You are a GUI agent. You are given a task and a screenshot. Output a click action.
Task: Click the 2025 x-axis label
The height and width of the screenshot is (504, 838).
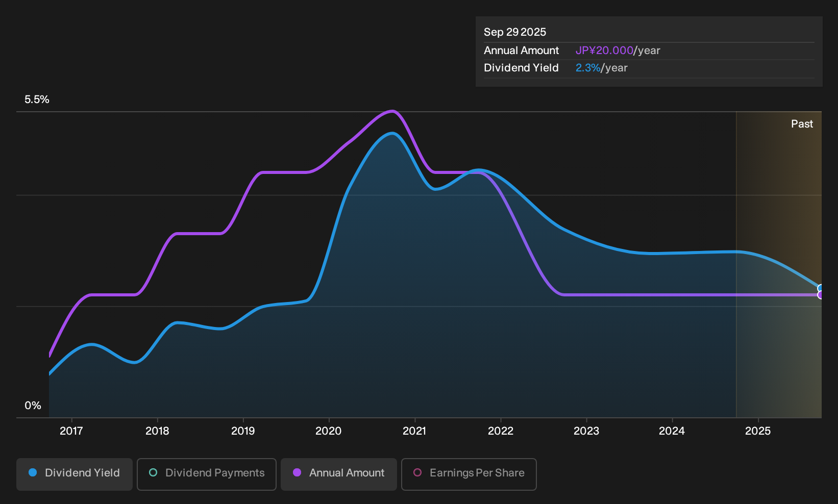pos(758,431)
